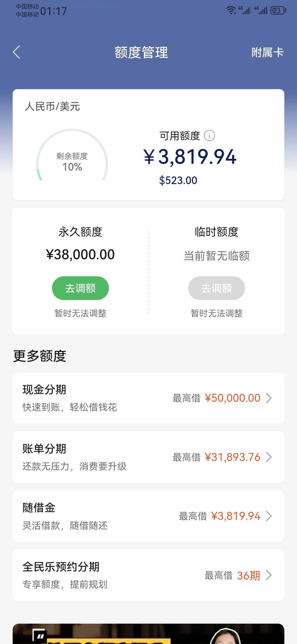Tap the 剩余额度 10% circular gauge
297x644 pixels.
[72, 155]
